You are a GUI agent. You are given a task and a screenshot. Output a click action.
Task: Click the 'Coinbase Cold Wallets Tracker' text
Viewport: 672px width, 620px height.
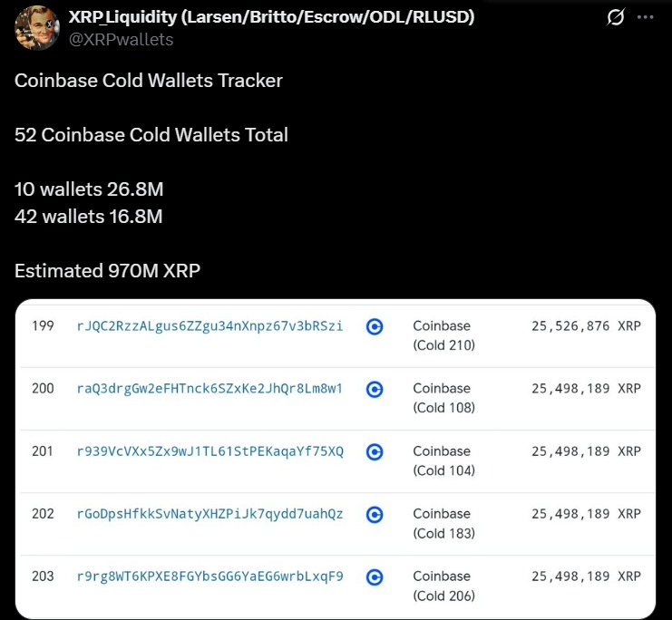pyautogui.click(x=149, y=81)
